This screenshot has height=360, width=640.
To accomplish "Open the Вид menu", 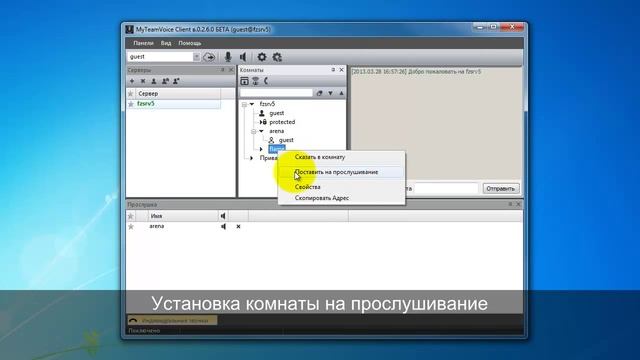I will tap(166, 43).
